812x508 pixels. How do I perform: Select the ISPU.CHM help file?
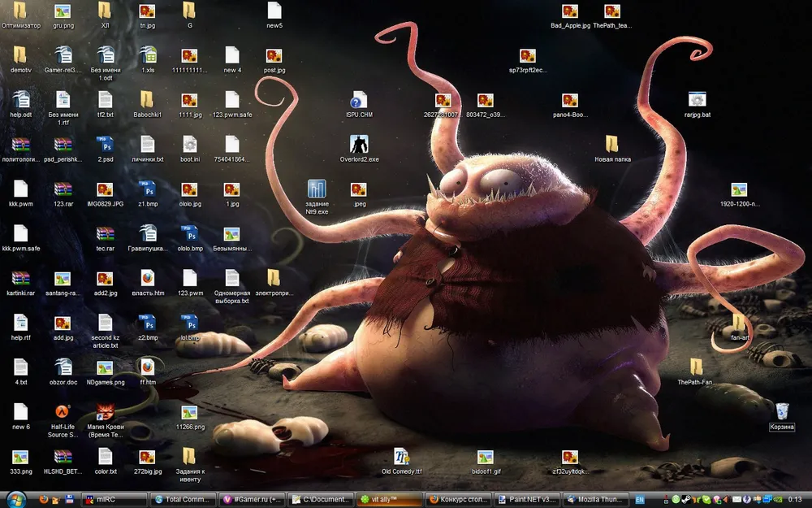[359, 101]
